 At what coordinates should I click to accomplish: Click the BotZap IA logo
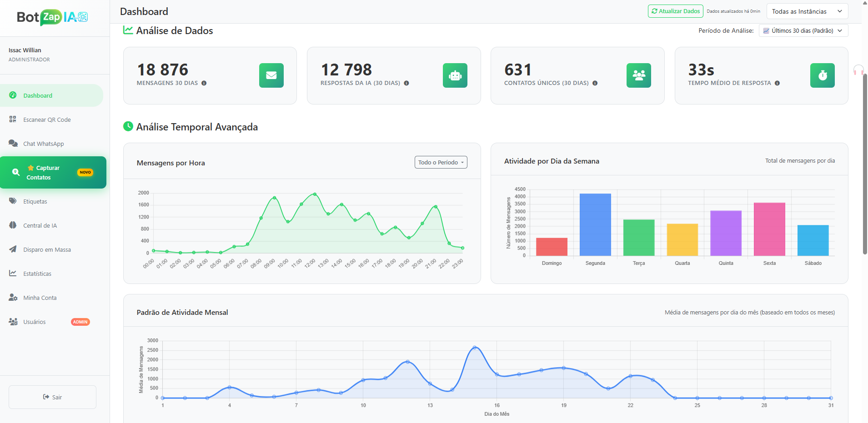point(52,17)
